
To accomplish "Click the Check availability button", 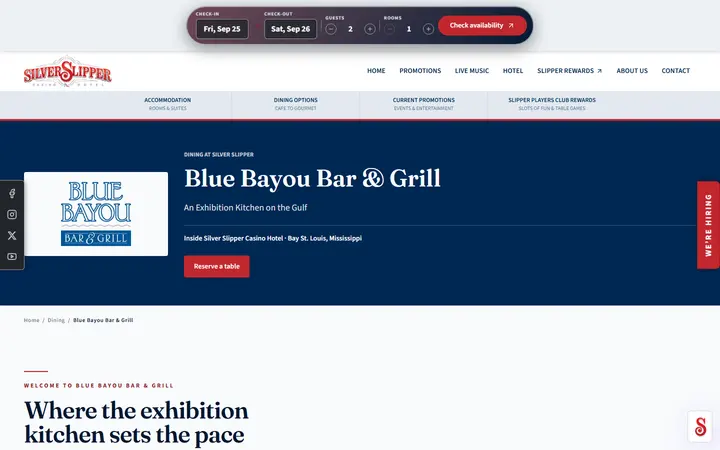I will click(482, 26).
